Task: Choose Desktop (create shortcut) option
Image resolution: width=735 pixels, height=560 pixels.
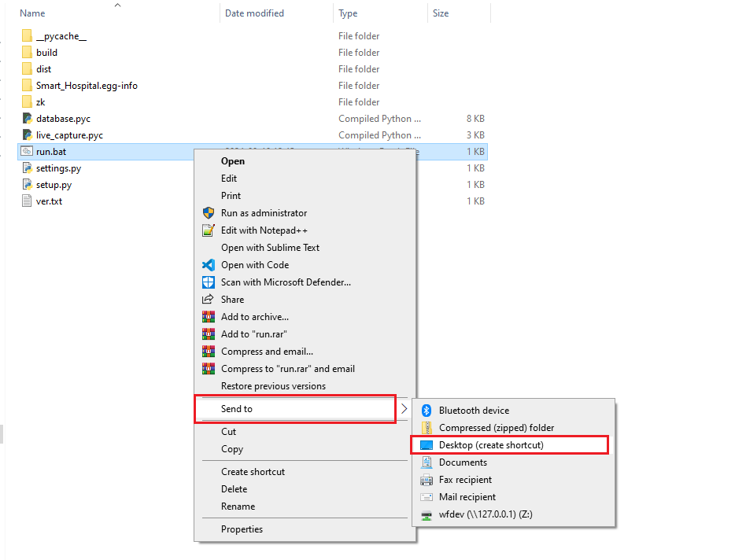Action: pos(491,445)
